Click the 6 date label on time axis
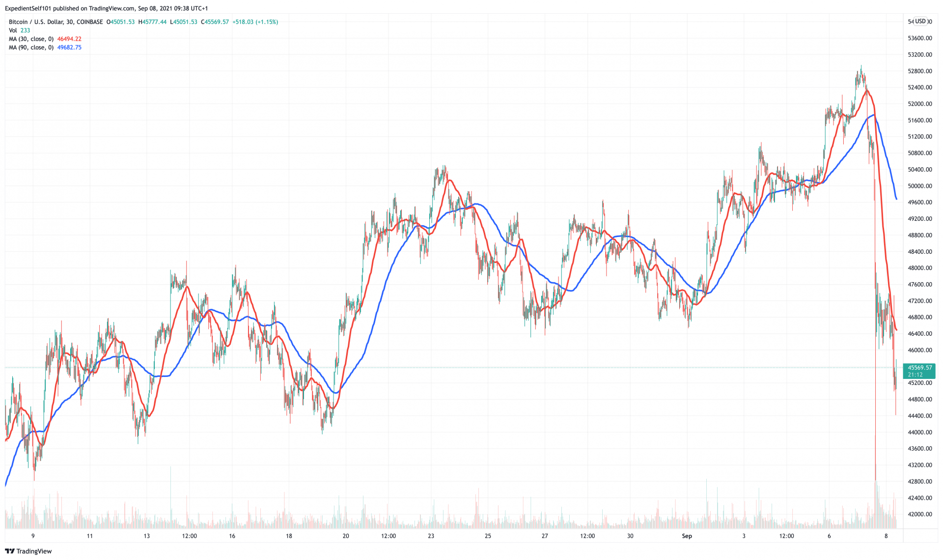The image size is (943, 560). 829,536
